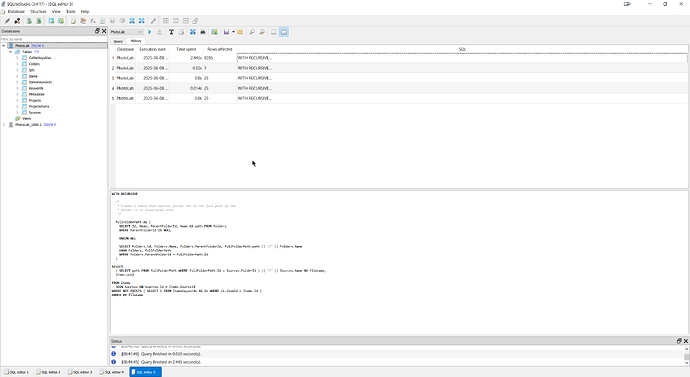
Task: Click the explain query icon beside Execute
Action: [159, 32]
